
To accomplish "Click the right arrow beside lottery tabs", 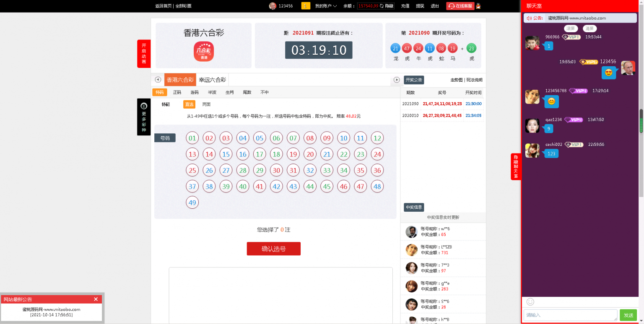I will point(397,80).
